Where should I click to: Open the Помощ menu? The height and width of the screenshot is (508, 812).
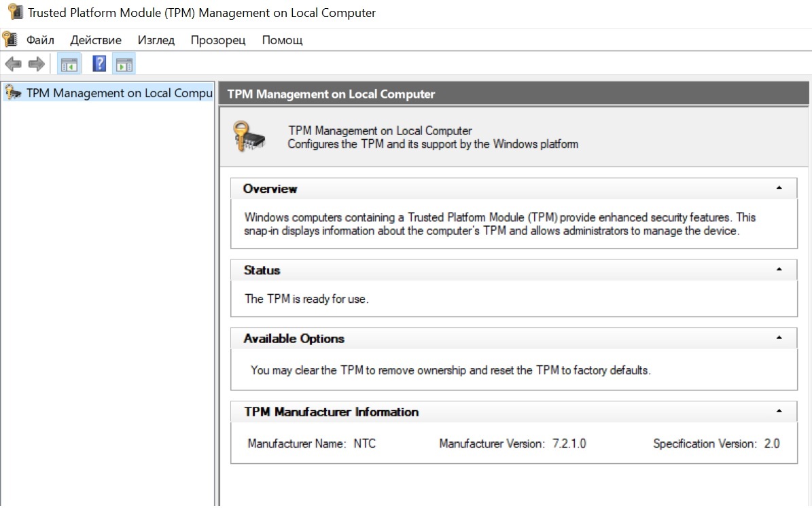282,40
